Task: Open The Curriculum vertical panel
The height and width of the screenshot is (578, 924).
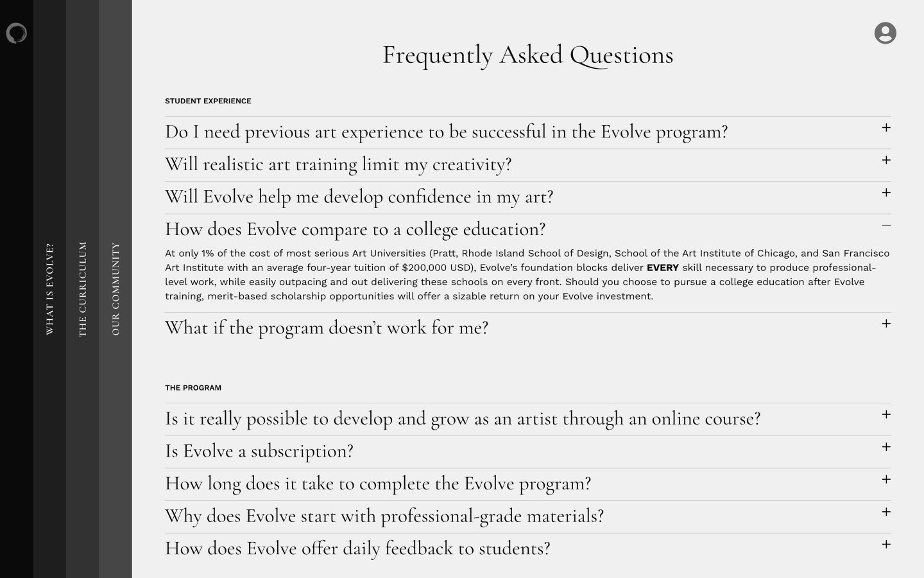Action: point(83,289)
